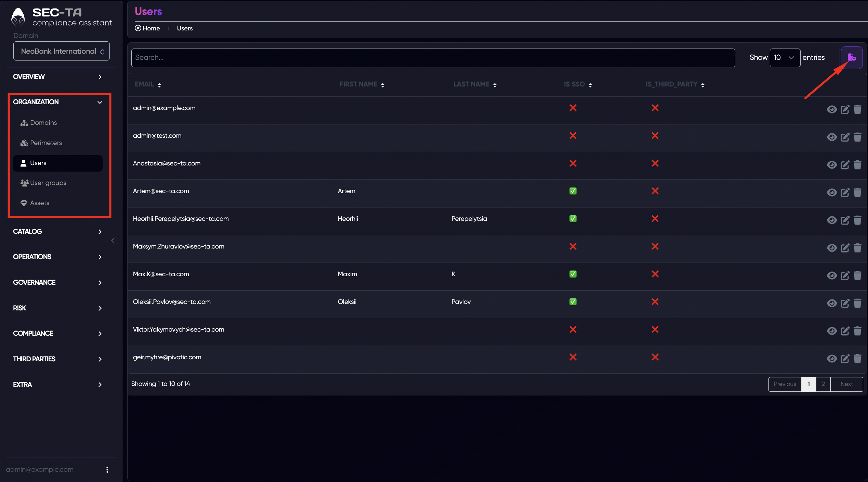868x482 pixels.
Task: Expand THIRD PARTIES menu section
Action: 58,359
